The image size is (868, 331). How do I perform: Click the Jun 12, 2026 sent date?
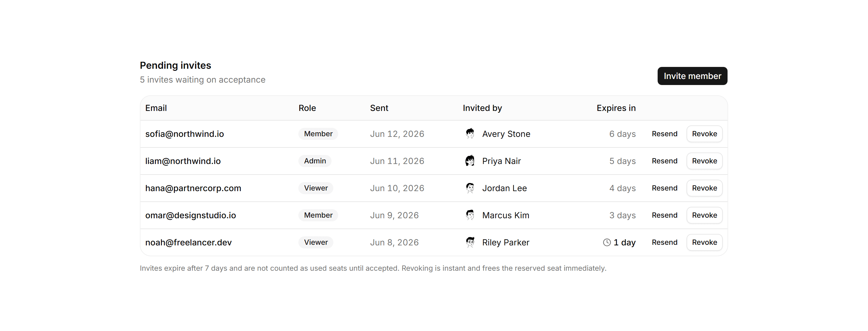pyautogui.click(x=397, y=134)
